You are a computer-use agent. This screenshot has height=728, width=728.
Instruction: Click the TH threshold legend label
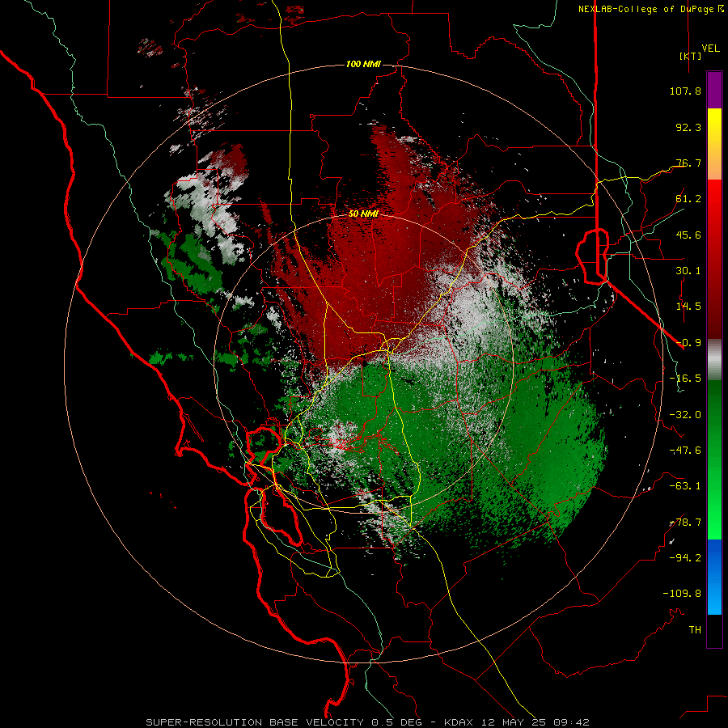click(695, 630)
